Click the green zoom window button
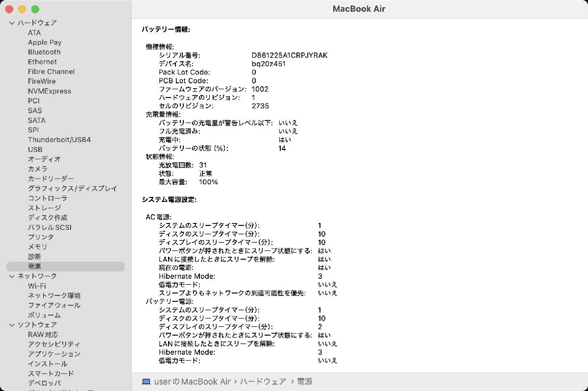 pos(35,9)
